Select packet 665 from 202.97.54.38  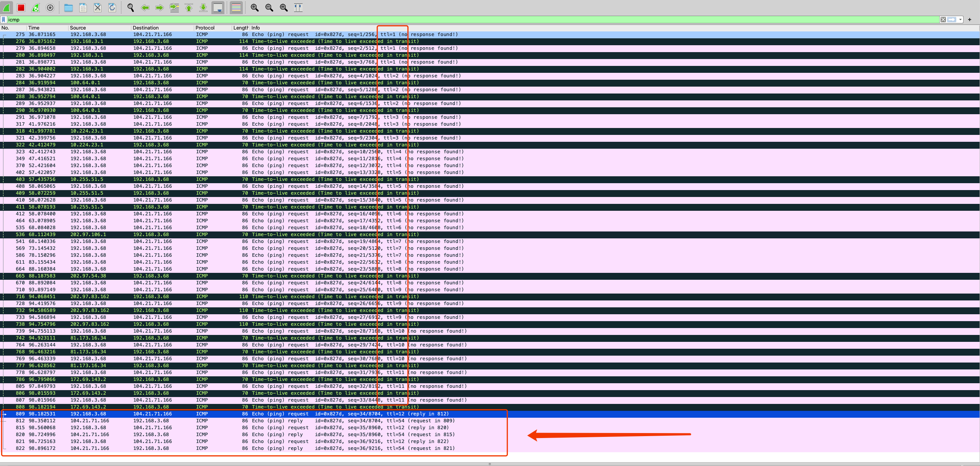coord(490,276)
